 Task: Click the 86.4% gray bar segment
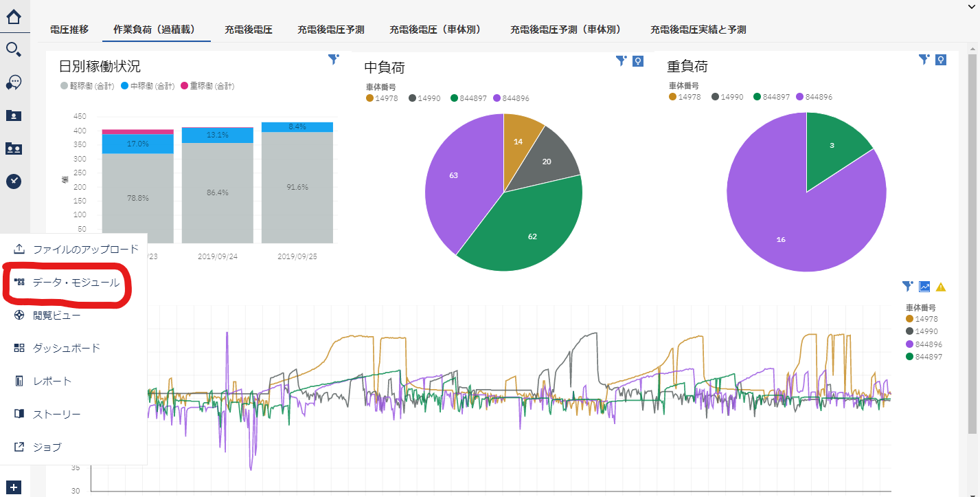(x=217, y=193)
